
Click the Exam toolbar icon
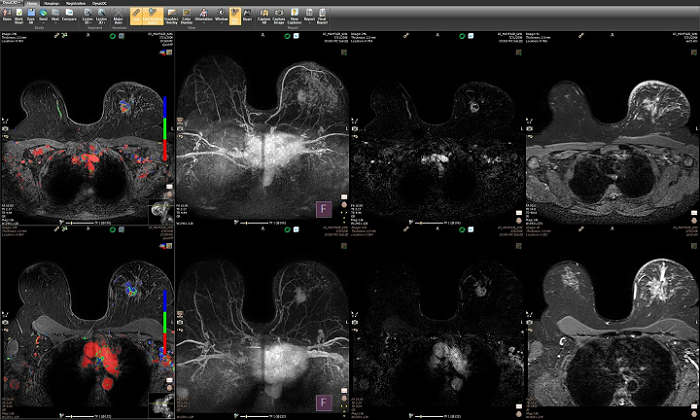point(8,17)
